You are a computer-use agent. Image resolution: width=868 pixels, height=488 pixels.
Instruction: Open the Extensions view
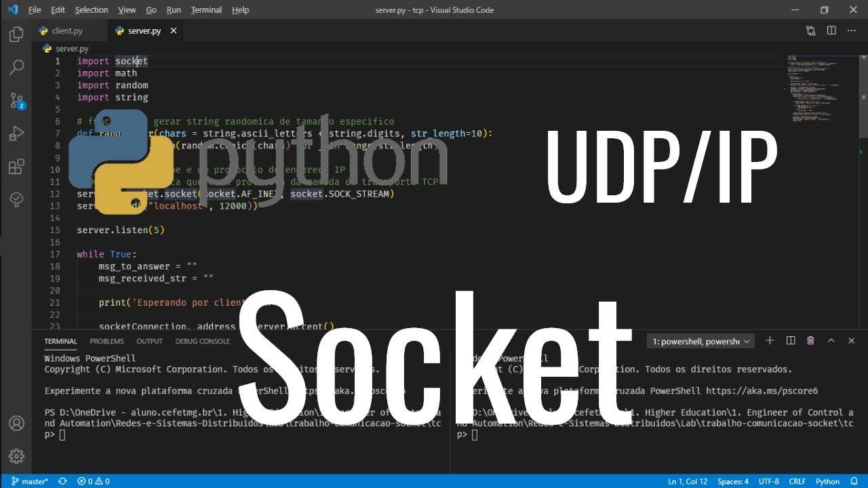coord(16,167)
